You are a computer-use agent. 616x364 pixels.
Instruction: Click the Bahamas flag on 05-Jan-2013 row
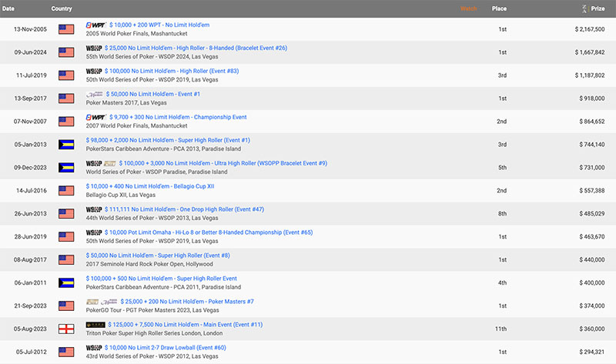[x=66, y=145]
